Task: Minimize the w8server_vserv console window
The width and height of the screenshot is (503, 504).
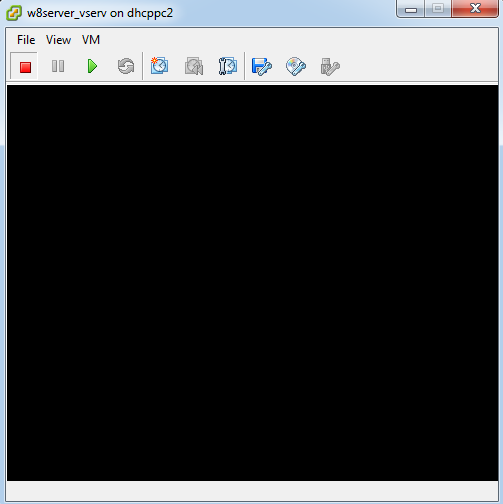Action: click(x=411, y=8)
